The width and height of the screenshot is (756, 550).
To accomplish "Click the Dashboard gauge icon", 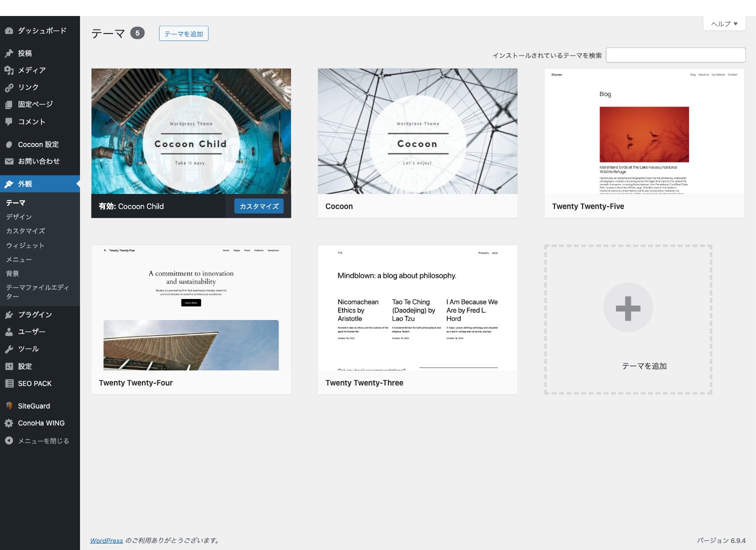I will pyautogui.click(x=9, y=31).
